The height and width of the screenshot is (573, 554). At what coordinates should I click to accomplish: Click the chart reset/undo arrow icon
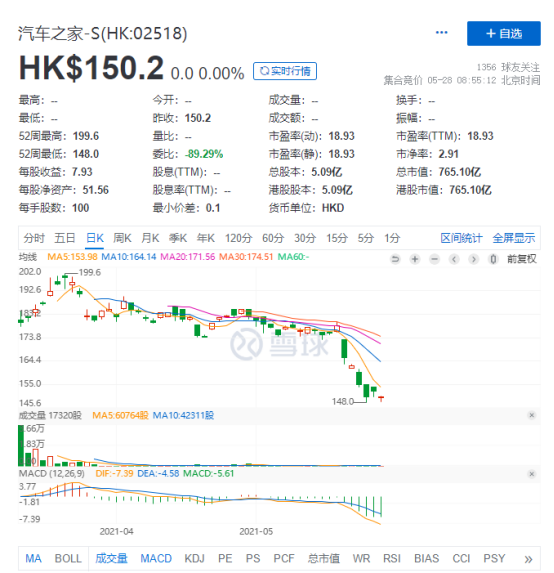point(395,259)
